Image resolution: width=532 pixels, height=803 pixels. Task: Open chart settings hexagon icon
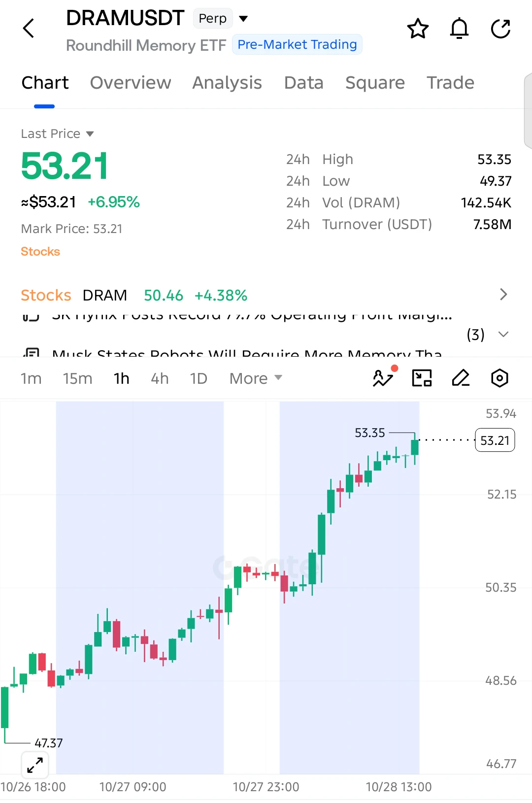pyautogui.click(x=499, y=378)
